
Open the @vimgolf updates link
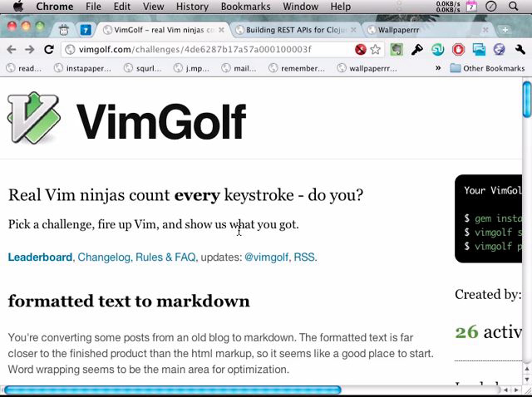pos(266,257)
